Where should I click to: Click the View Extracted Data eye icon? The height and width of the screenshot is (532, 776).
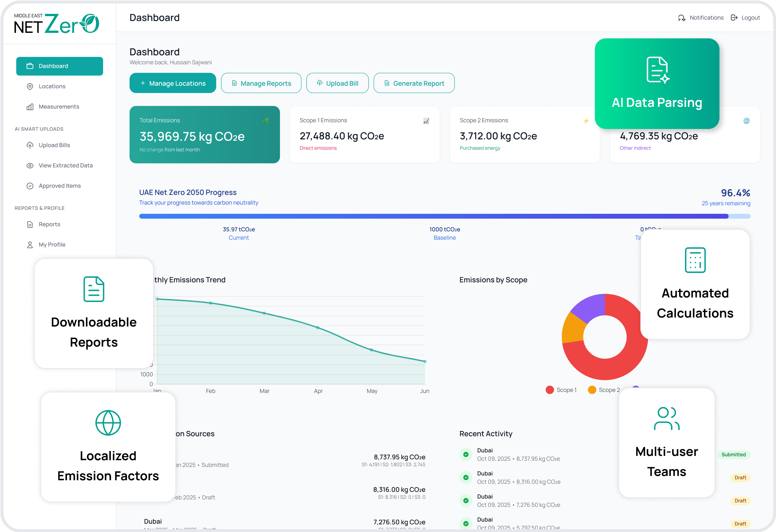(30, 165)
